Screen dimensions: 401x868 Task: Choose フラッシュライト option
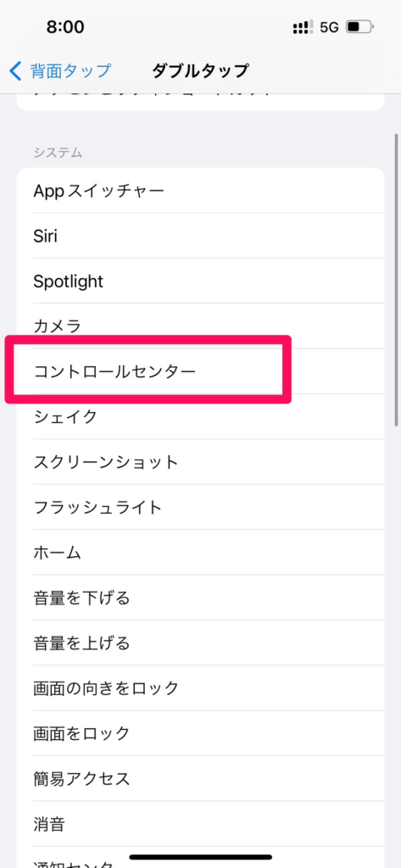coord(200,507)
